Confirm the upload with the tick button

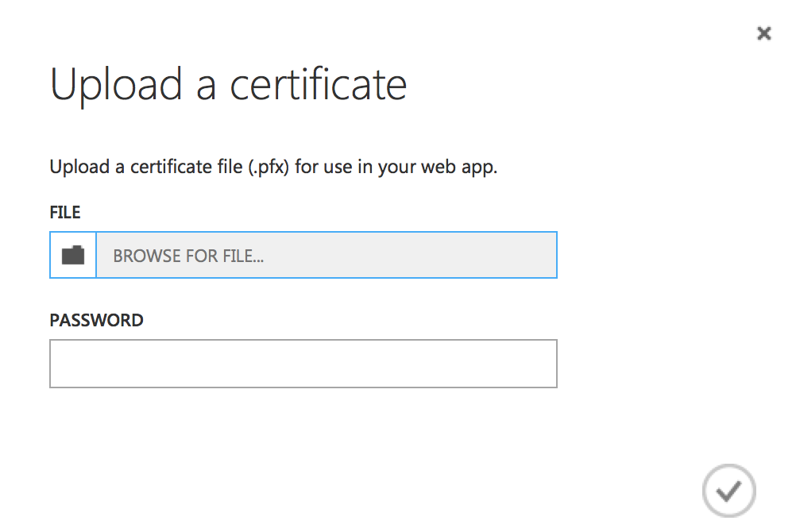[x=728, y=491]
